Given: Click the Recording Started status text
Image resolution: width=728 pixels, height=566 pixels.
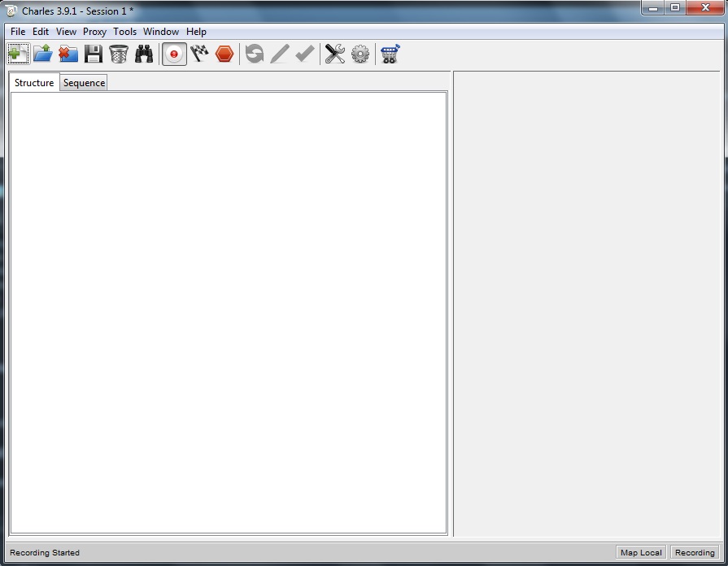Looking at the screenshot, I should pyautogui.click(x=45, y=552).
